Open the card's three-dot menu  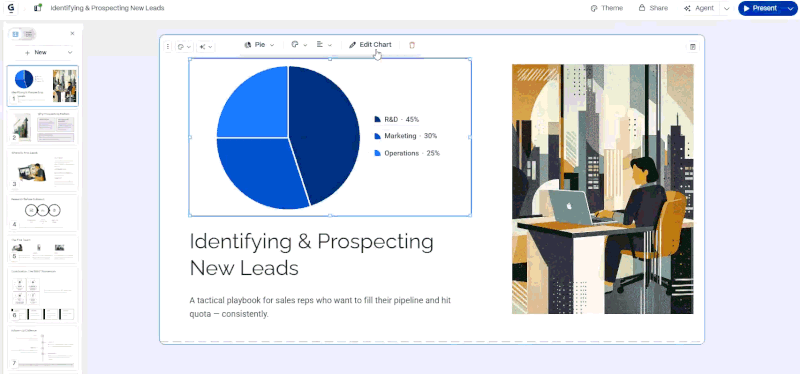coord(168,46)
